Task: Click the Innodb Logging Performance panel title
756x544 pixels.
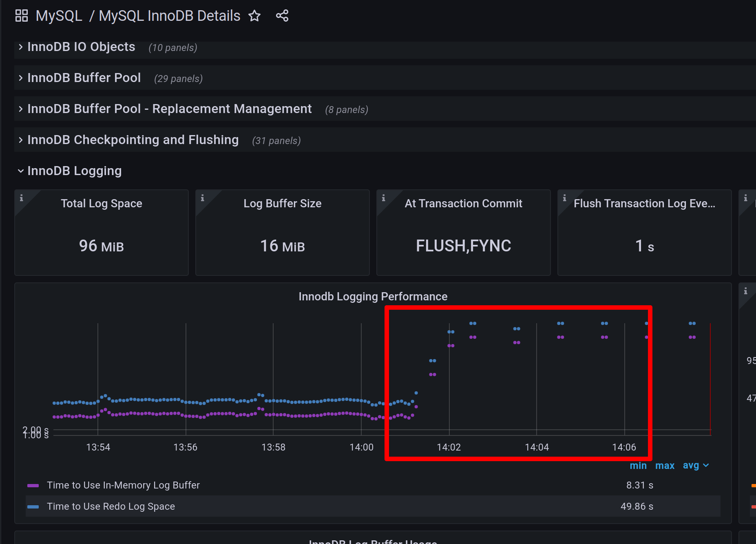Action: [373, 296]
